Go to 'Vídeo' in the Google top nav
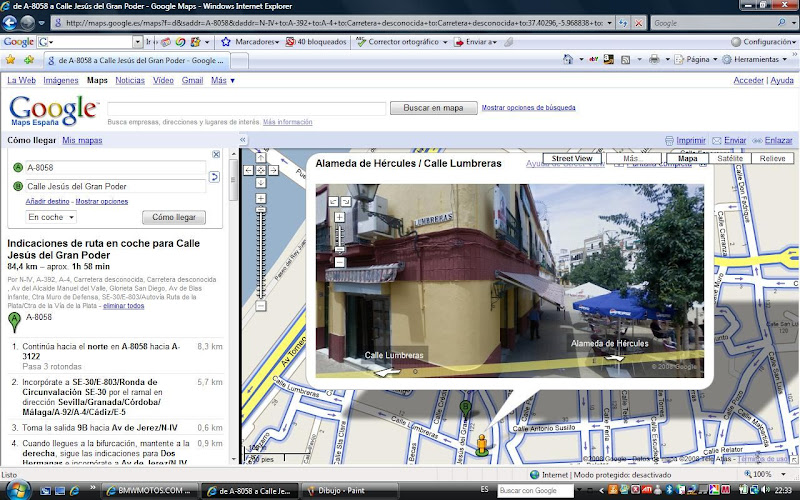 (x=163, y=80)
